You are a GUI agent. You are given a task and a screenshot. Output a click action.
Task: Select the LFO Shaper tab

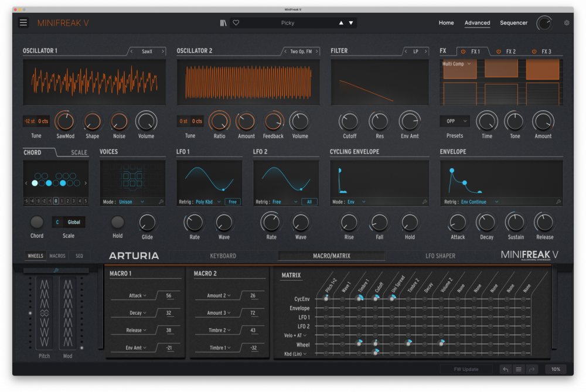(x=440, y=255)
